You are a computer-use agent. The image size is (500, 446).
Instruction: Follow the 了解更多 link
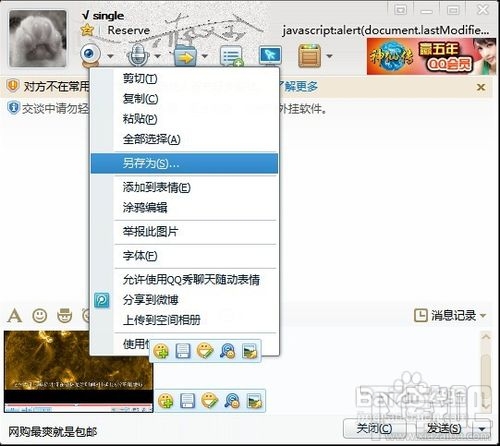click(299, 87)
